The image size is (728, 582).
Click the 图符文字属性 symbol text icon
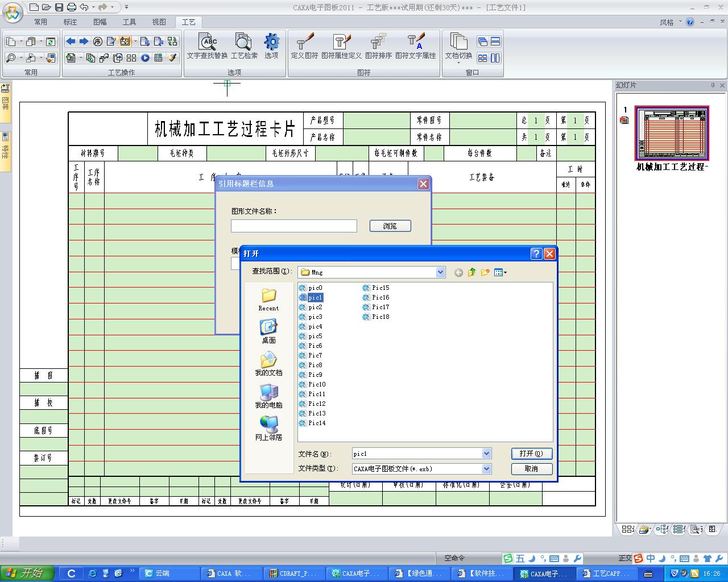click(415, 43)
